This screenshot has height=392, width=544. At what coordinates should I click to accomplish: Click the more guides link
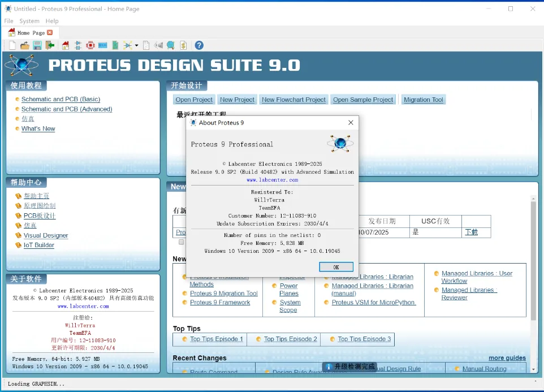pyautogui.click(x=507, y=357)
